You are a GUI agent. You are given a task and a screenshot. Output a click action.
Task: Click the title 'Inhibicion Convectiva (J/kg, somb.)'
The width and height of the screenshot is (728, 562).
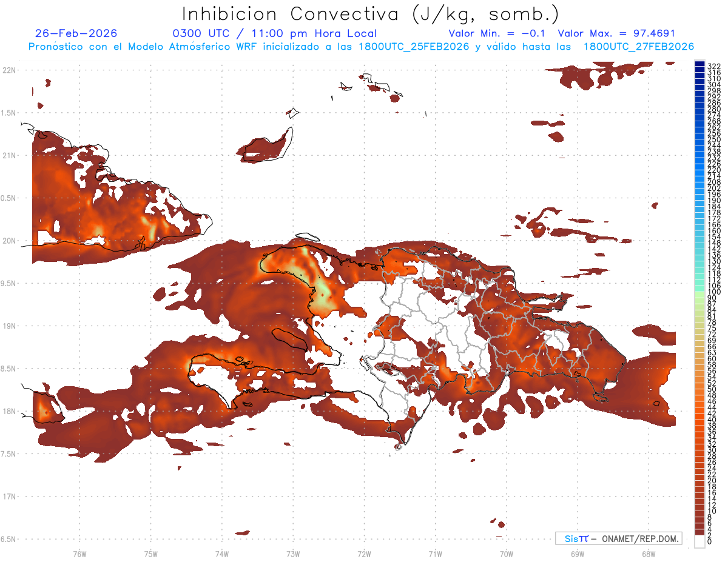[371, 14]
